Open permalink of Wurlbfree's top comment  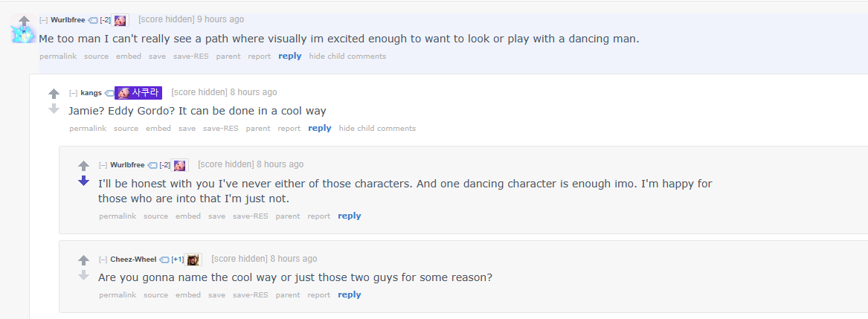pos(58,57)
